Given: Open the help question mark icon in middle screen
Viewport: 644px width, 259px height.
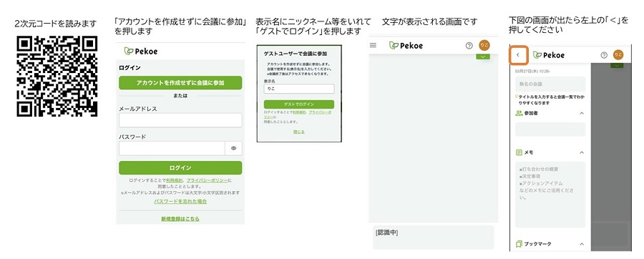Looking at the screenshot, I should pos(469,46).
